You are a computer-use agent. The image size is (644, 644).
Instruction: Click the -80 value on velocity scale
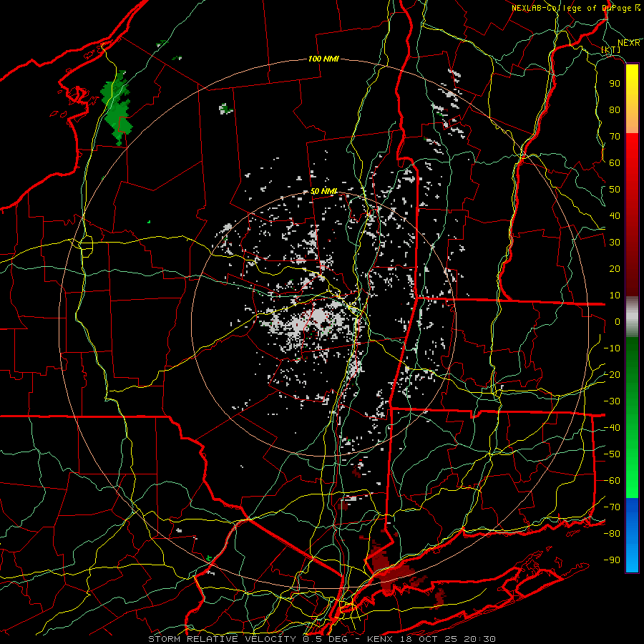pyautogui.click(x=612, y=534)
